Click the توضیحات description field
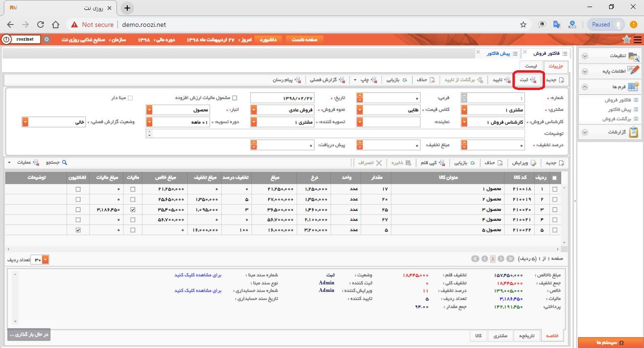Screen dimensions: 644x348 335,134
